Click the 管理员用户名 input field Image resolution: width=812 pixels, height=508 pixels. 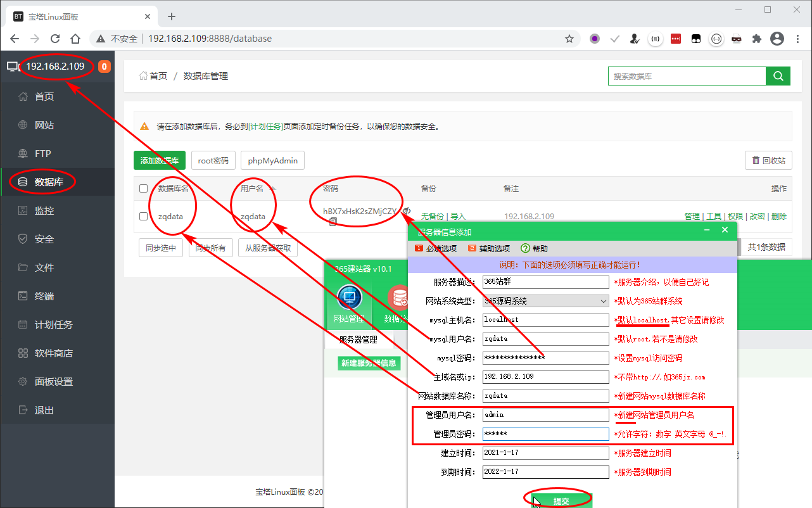tap(545, 415)
